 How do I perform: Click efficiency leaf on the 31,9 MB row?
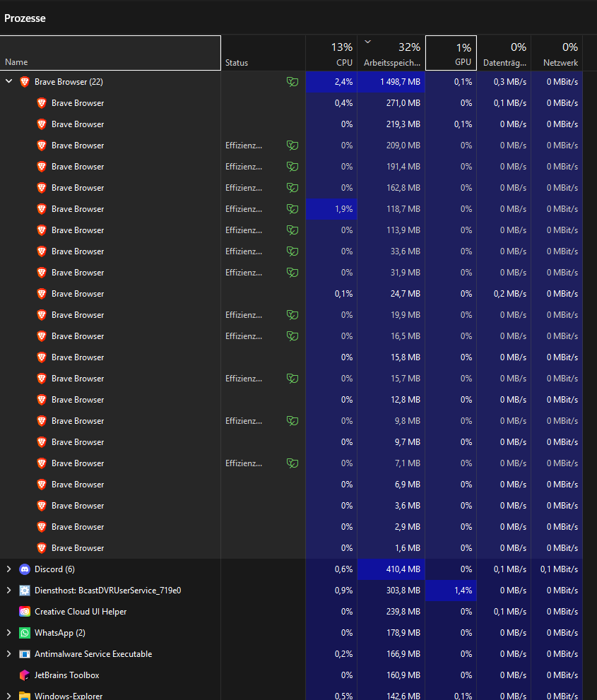point(292,273)
